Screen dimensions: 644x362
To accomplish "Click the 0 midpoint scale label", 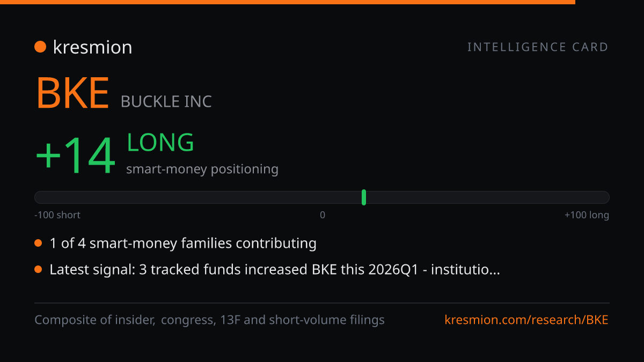I will click(x=323, y=215).
